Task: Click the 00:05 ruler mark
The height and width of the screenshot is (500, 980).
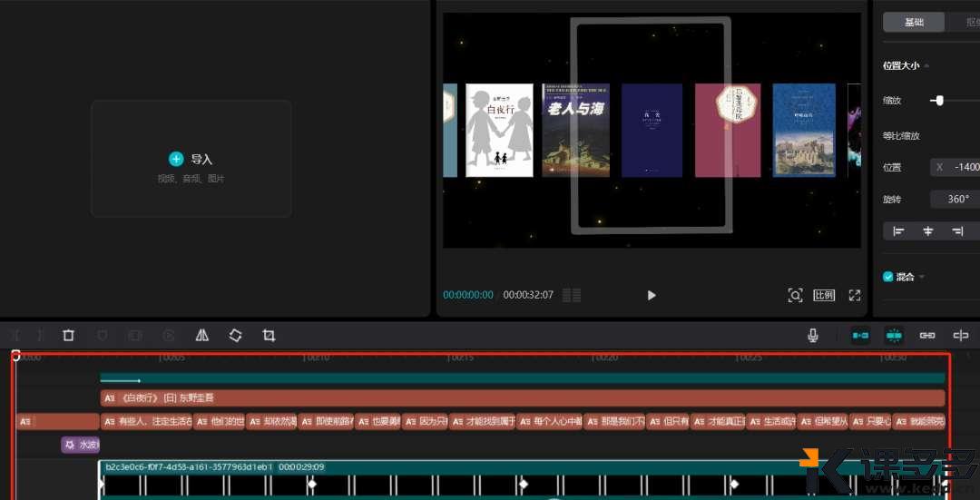Action: [x=171, y=358]
